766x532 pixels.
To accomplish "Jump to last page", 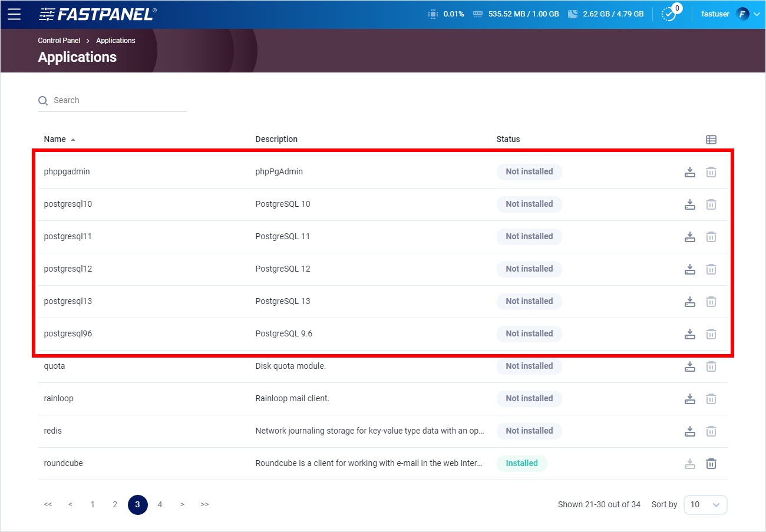I will tap(204, 505).
